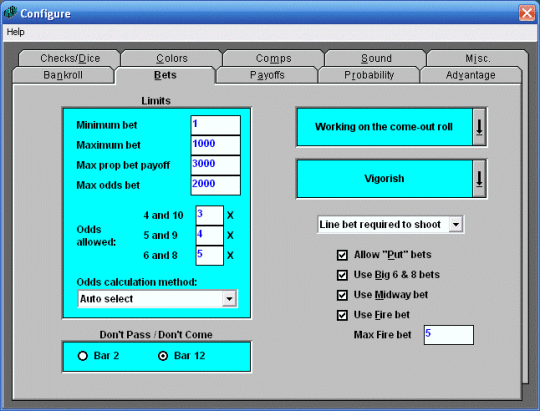Click the Vigorish button
The width and height of the screenshot is (540, 411).
pos(384,178)
